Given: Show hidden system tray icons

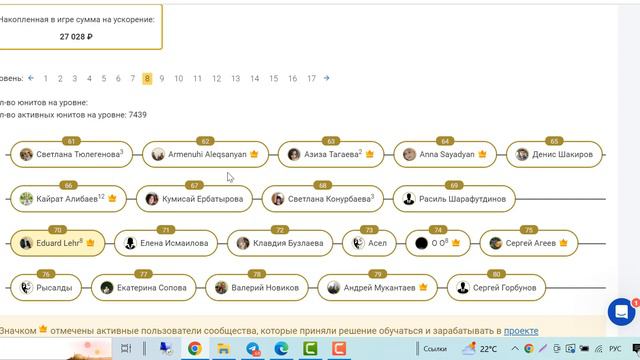Looking at the screenshot, I should tap(515, 349).
